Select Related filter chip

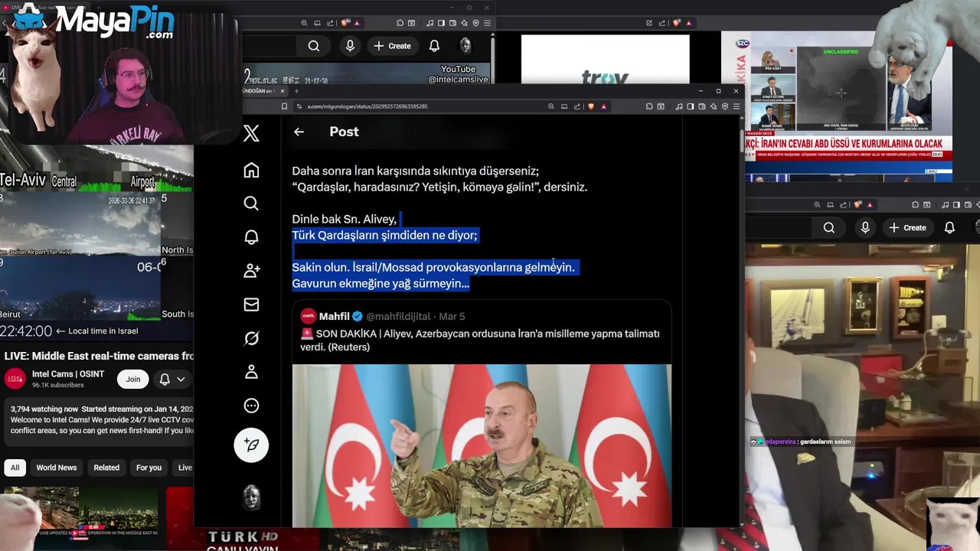coord(106,468)
